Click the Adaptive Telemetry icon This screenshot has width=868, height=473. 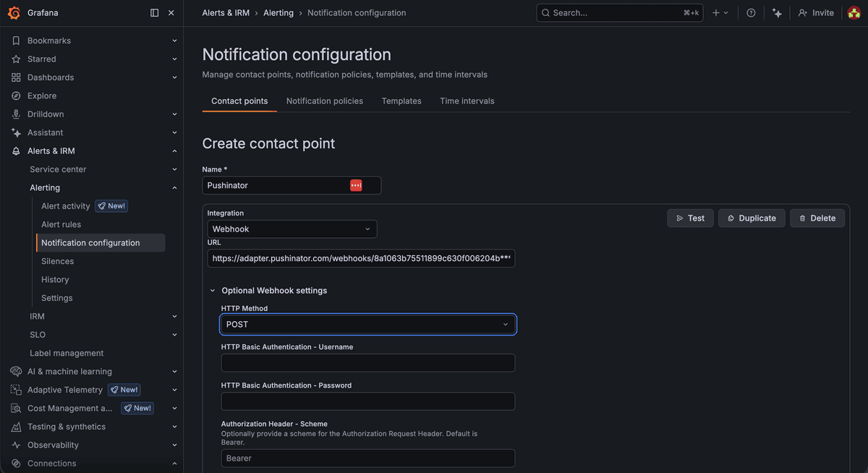(x=16, y=390)
